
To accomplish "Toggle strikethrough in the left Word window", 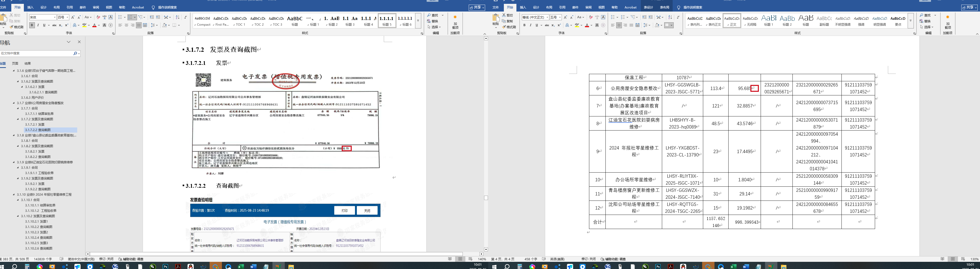I will coord(54,25).
